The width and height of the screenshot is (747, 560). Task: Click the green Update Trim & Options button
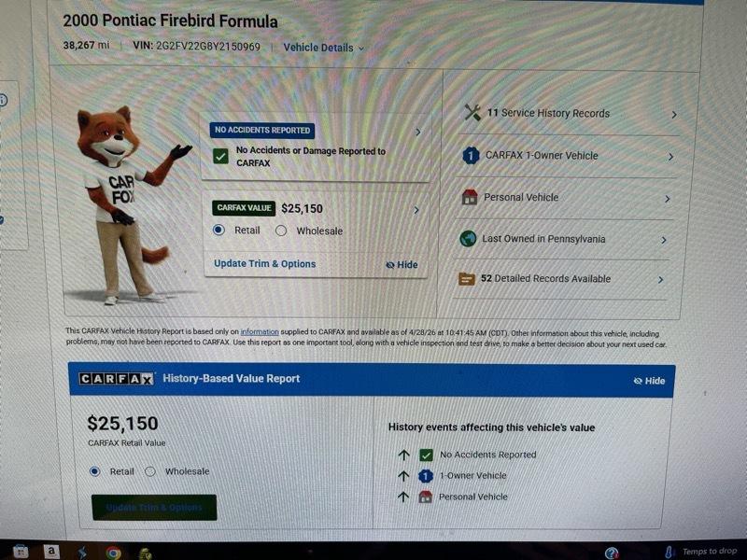click(154, 508)
